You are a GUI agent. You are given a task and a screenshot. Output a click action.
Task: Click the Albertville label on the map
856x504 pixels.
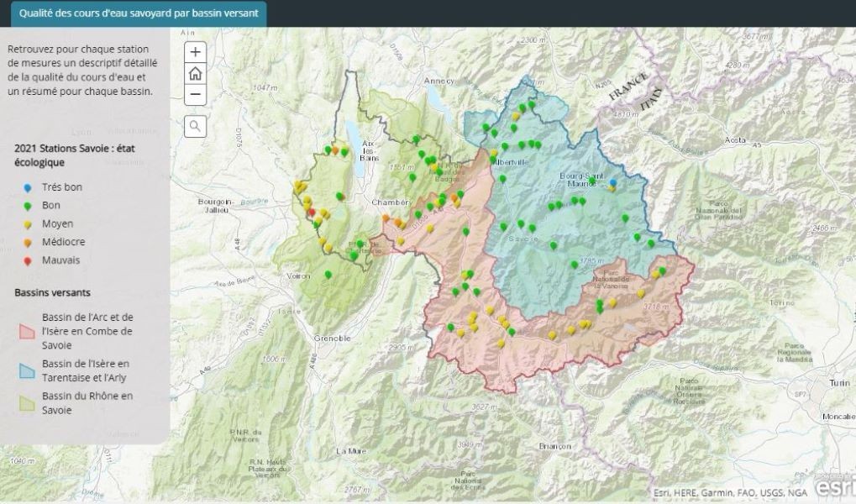[511, 162]
